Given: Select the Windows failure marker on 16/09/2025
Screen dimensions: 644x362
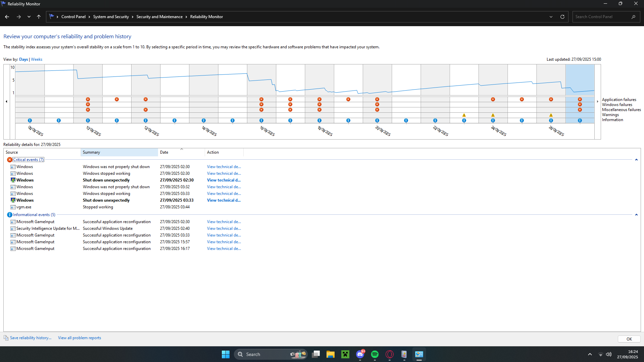Looking at the screenshot, I should pyautogui.click(x=261, y=105).
